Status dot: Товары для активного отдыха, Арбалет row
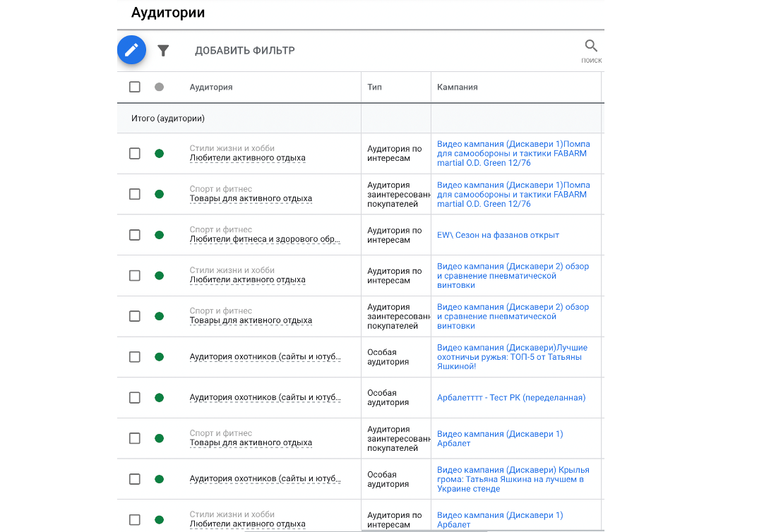Screen dimensions: 764x532 point(160,438)
